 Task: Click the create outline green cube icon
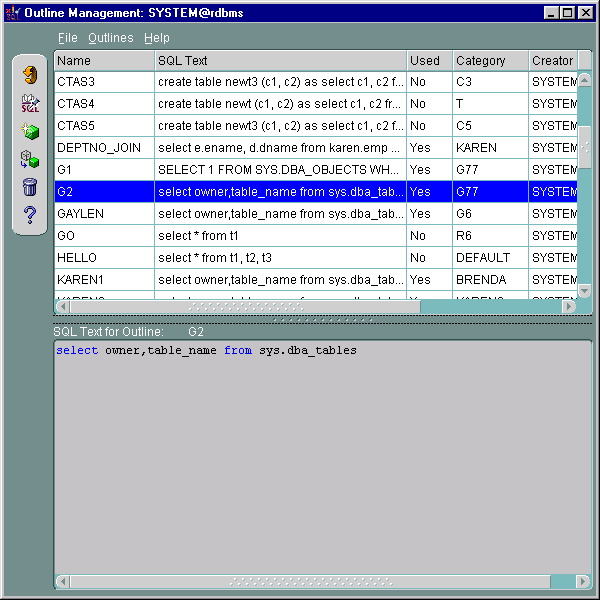[29, 131]
